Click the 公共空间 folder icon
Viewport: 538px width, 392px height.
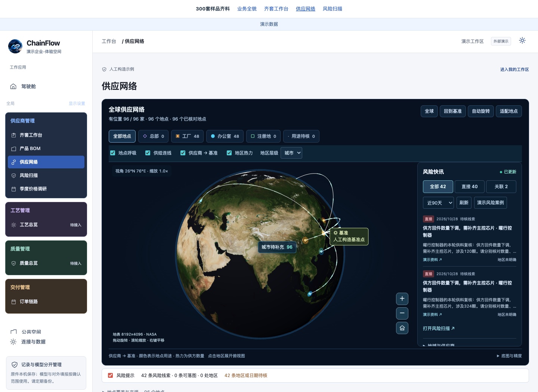click(14, 332)
